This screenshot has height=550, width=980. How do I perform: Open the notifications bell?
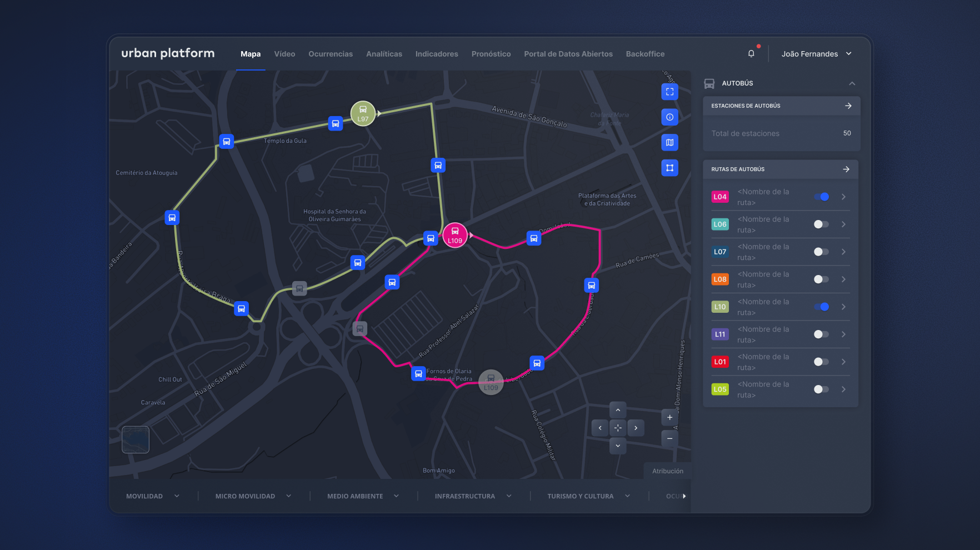(751, 54)
